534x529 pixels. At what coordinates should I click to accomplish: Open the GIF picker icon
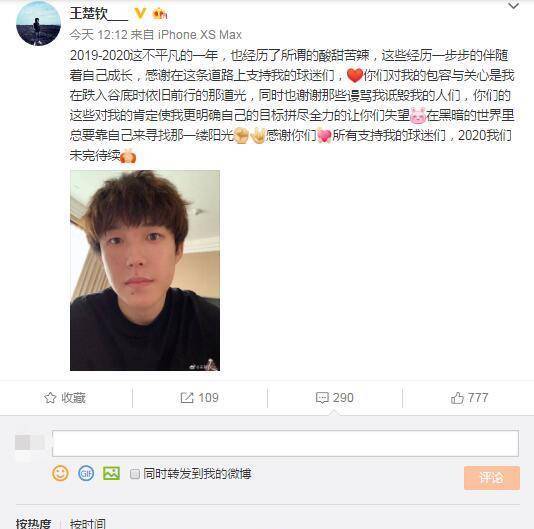(x=86, y=473)
